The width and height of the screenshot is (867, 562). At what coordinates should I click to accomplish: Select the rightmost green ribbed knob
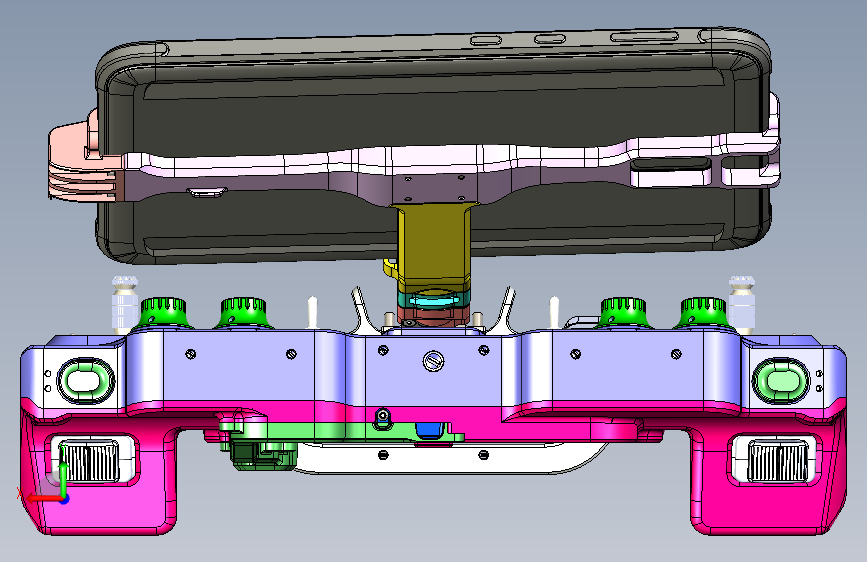703,313
